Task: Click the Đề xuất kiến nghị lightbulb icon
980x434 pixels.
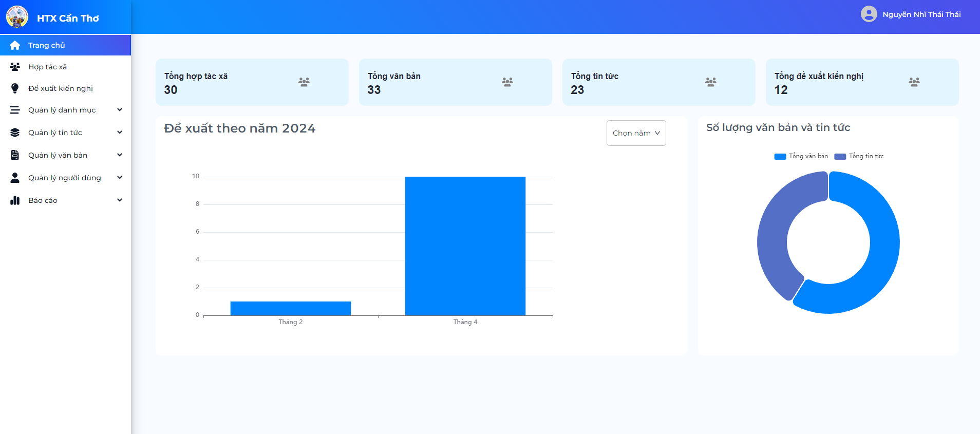Action: tap(15, 88)
